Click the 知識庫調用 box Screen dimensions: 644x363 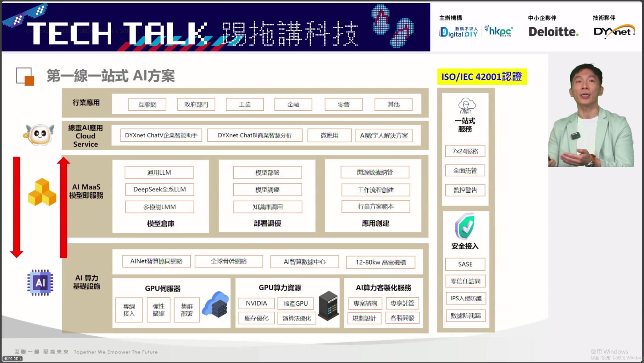pos(268,207)
